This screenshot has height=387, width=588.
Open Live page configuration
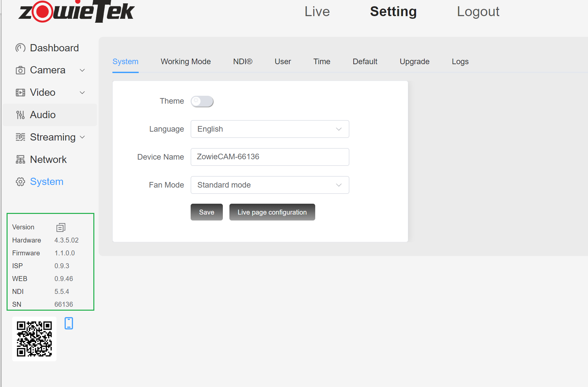[272, 212]
